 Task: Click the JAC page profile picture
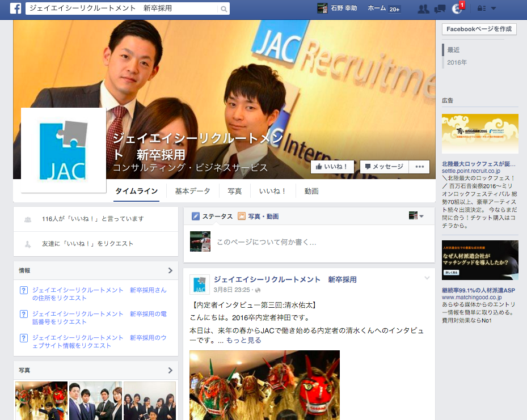[x=64, y=150]
